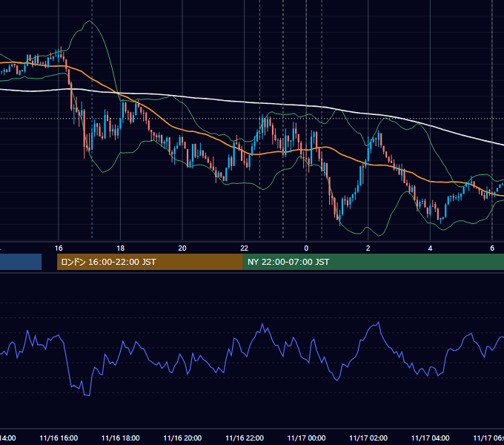This screenshot has height=445, width=504.
Task: Select the ロンドン 16:00-22:00 JST session bar
Action: tap(150, 262)
